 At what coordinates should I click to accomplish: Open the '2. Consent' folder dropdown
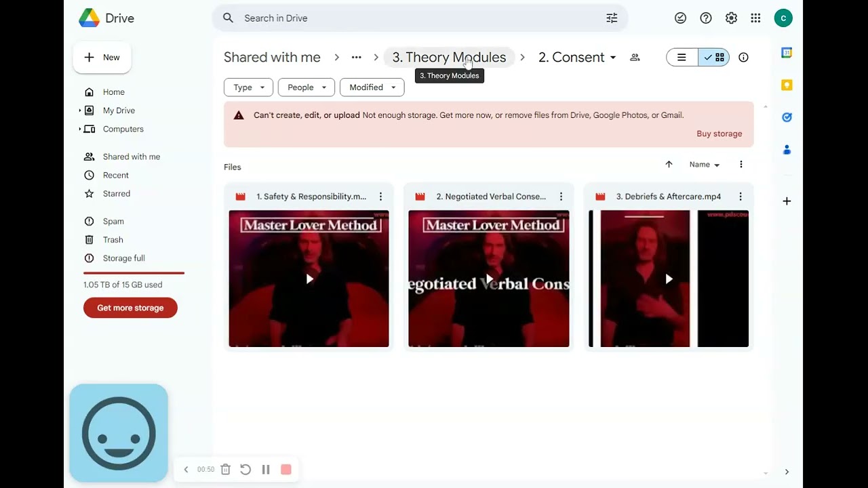(x=577, y=58)
